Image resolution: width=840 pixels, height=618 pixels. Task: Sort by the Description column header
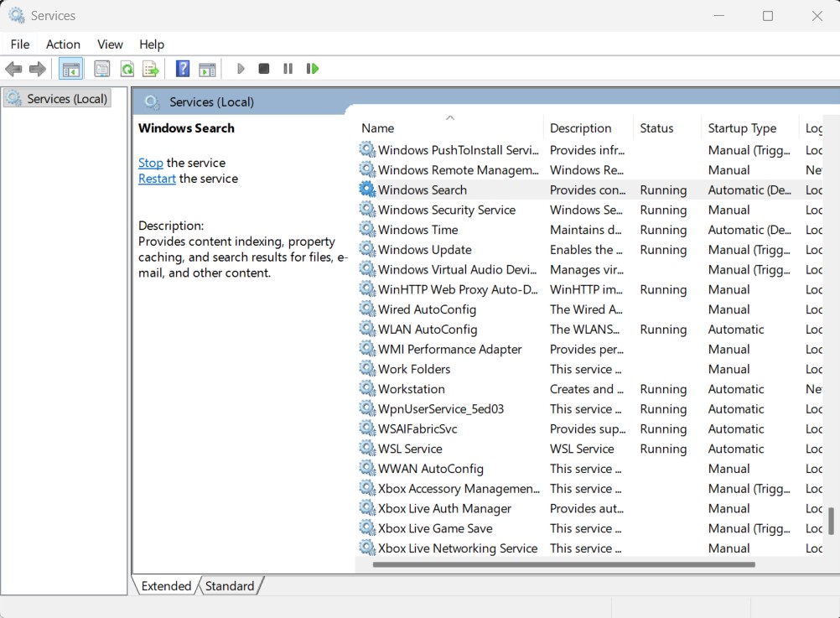click(x=589, y=128)
